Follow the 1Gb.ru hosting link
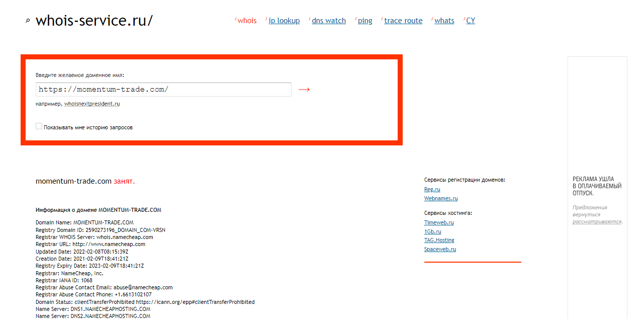Image resolution: width=644 pixels, height=319 pixels. click(x=432, y=231)
